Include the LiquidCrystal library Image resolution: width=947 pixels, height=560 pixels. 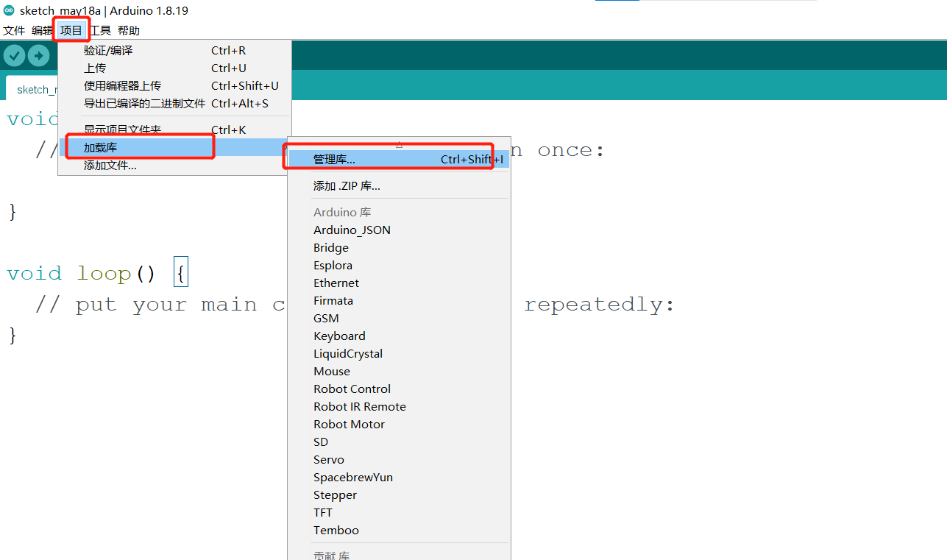(348, 354)
